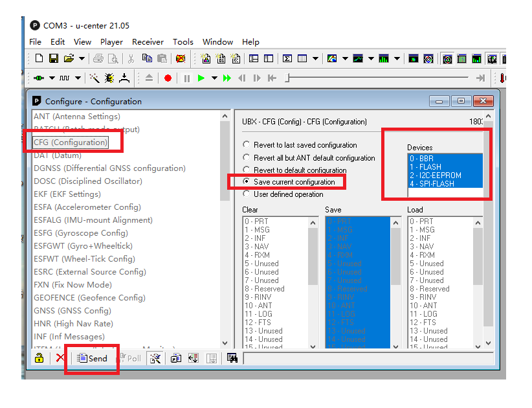This screenshot has width=532, height=408.
Task: Click the auto-poll wand icon beside Poll
Action: pyautogui.click(x=155, y=358)
